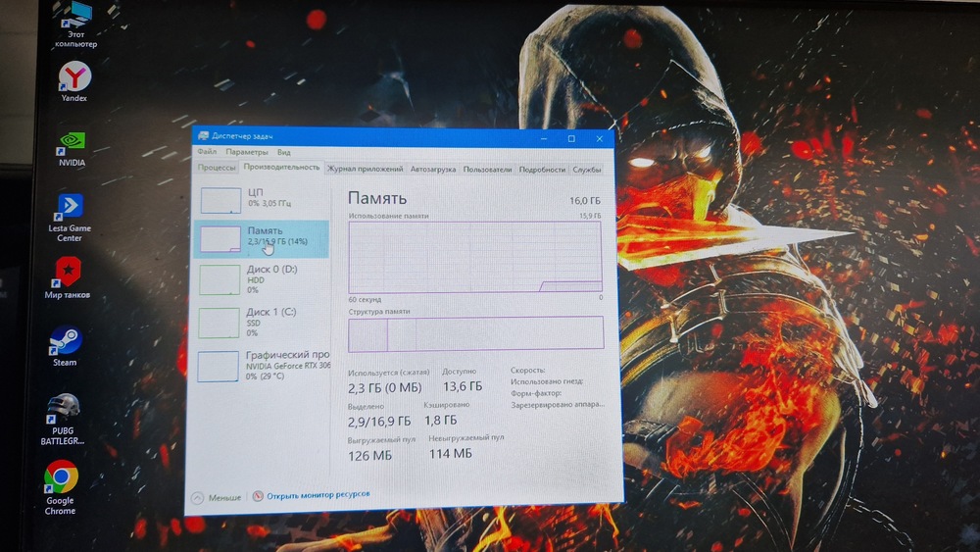Open Lesta Game Center shortcut
Viewport: 980px width, 552px height.
point(70,218)
